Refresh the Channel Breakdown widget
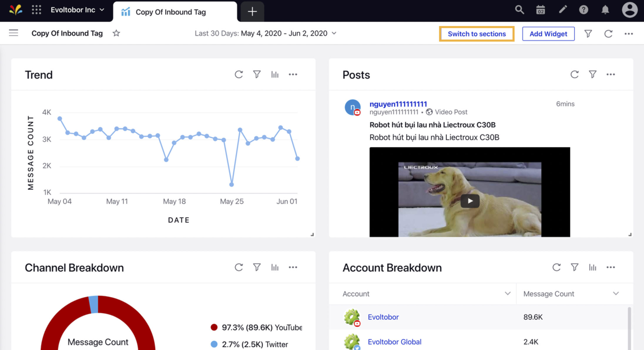644x350 pixels. pyautogui.click(x=239, y=267)
